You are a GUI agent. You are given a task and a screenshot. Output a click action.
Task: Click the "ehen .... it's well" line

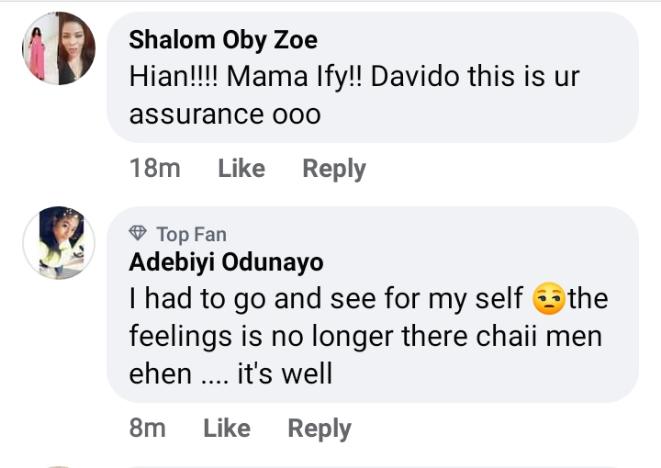point(230,374)
